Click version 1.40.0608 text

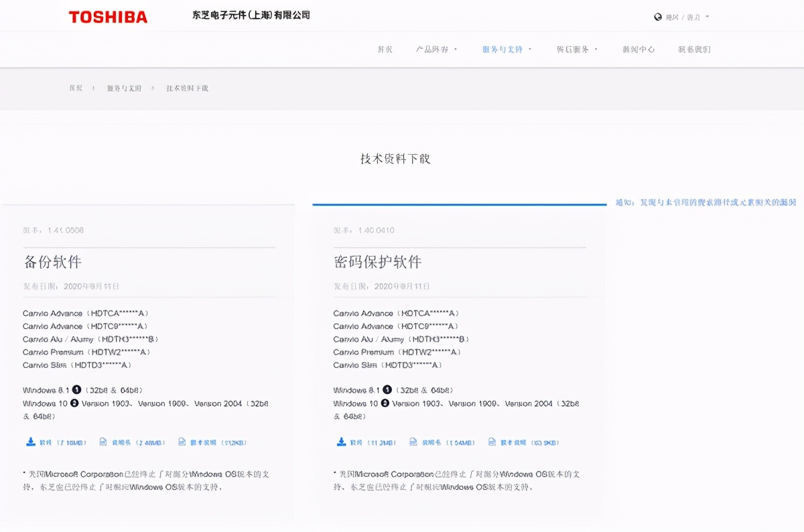[54, 230]
